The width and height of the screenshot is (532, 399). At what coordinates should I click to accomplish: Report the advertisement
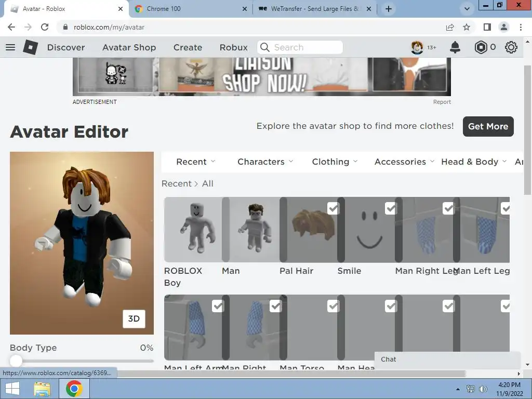coord(442,102)
